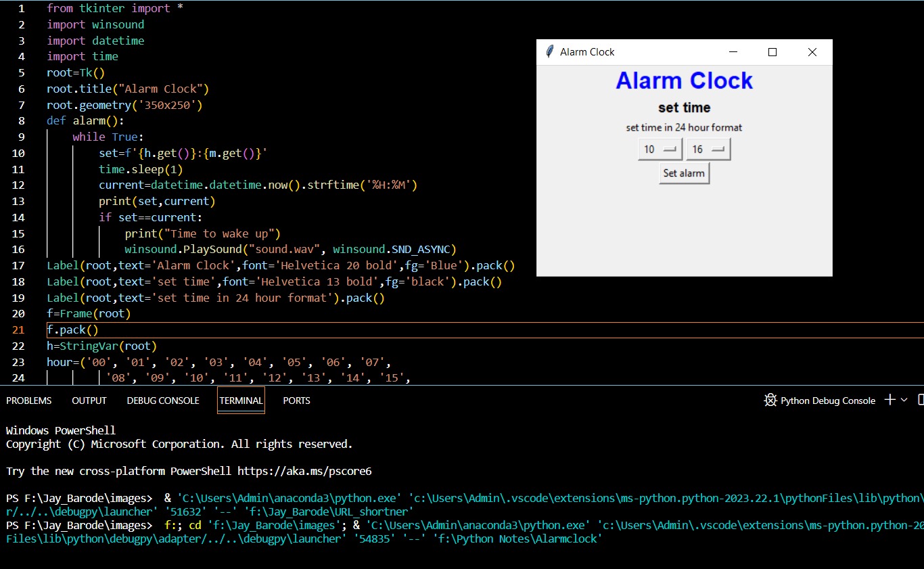The image size is (924, 569).
Task: Click the 'Windows PowerShell' terminal line
Action: click(61, 430)
